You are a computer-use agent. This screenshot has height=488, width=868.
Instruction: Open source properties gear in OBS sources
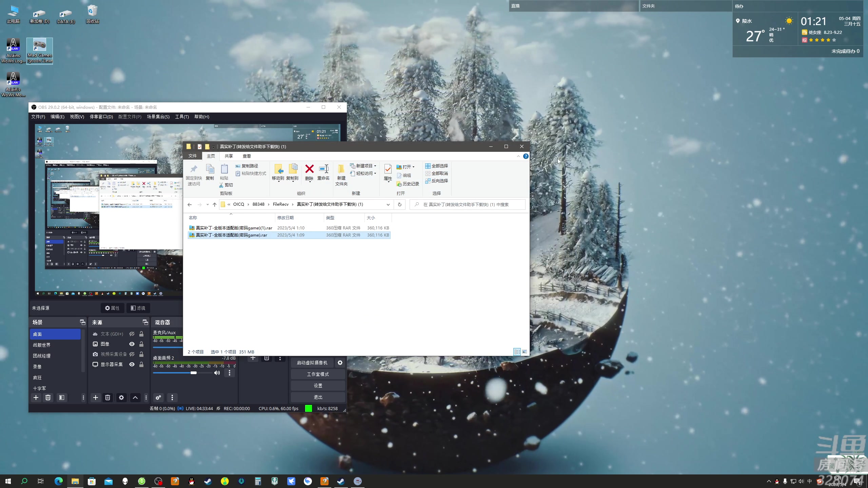[x=121, y=398]
